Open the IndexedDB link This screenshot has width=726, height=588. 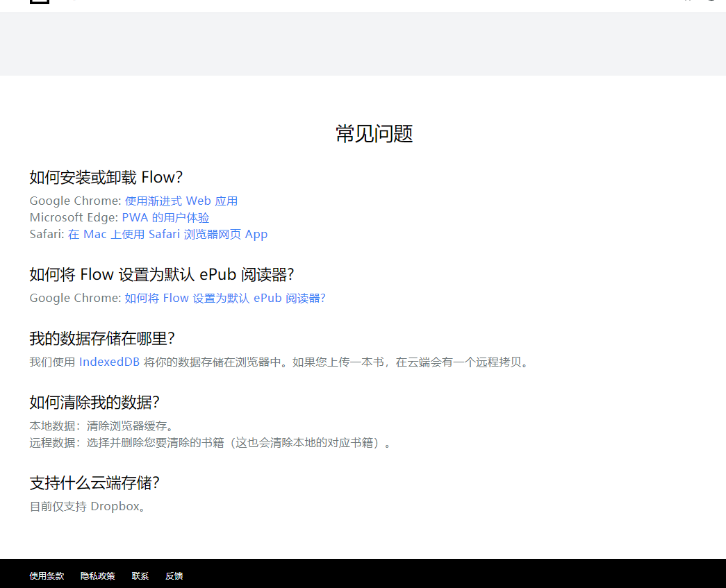pyautogui.click(x=109, y=362)
